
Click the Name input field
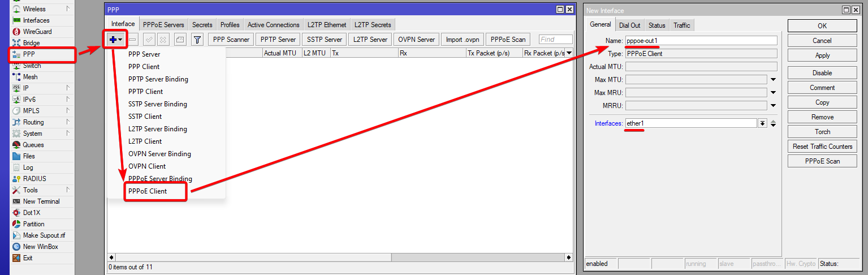701,41
